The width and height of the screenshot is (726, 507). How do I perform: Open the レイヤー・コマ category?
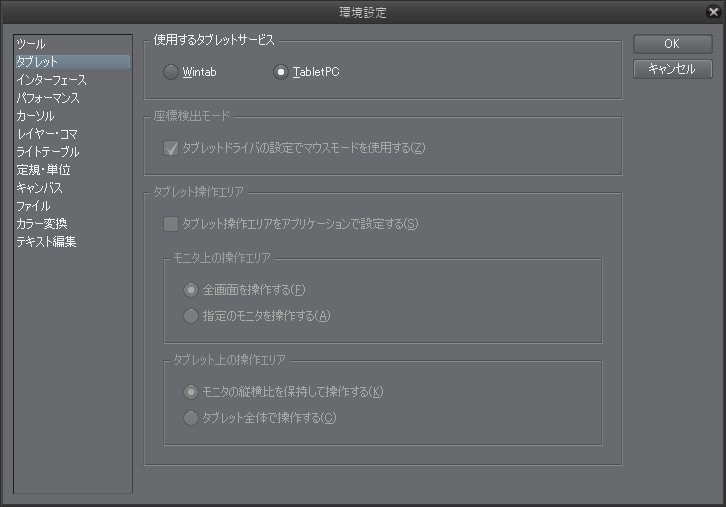tap(73, 134)
